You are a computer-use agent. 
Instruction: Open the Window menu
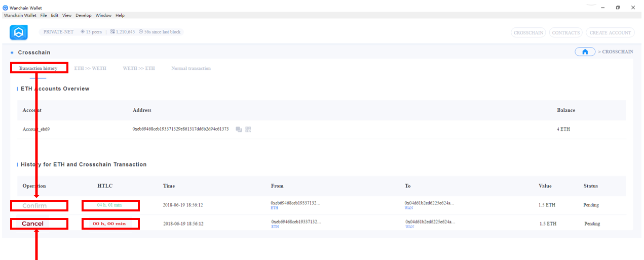click(103, 16)
